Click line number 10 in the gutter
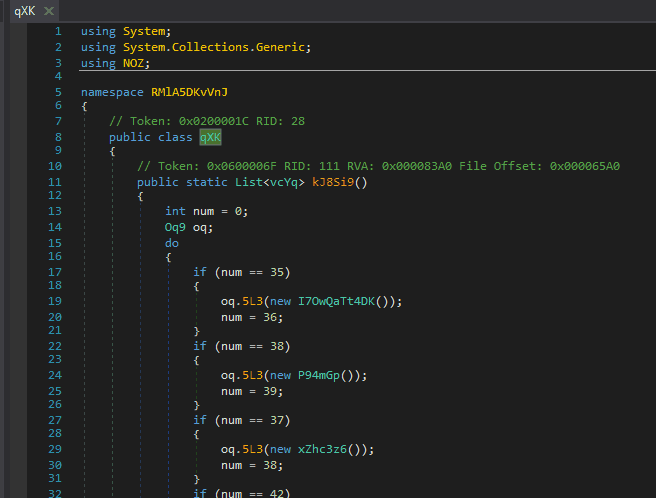The height and width of the screenshot is (498, 656). pos(54,166)
